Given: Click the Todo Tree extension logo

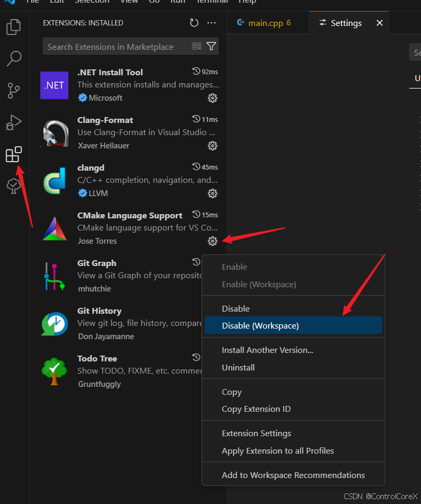Looking at the screenshot, I should [55, 372].
